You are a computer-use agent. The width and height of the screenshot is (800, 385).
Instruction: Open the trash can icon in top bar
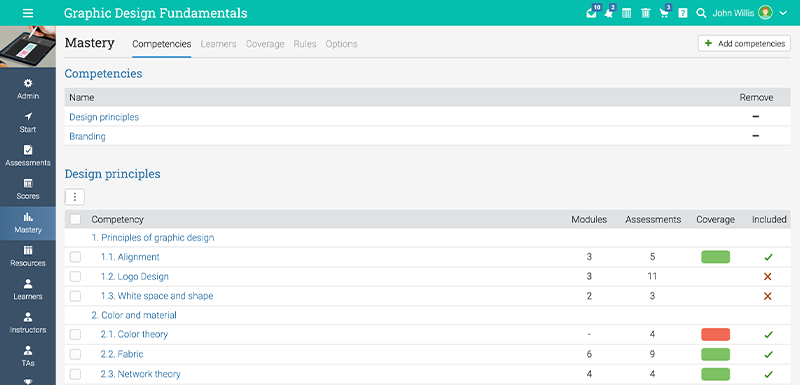click(x=645, y=13)
